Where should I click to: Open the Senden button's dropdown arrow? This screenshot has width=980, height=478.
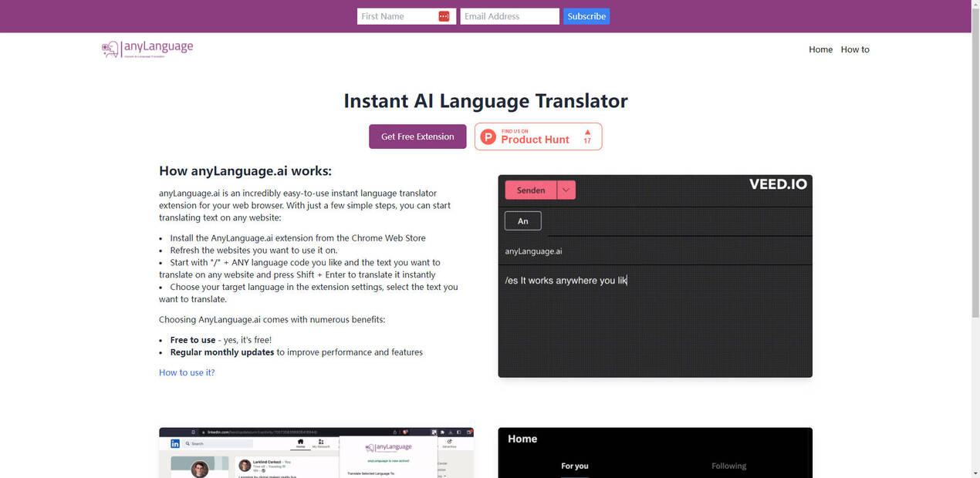click(566, 190)
